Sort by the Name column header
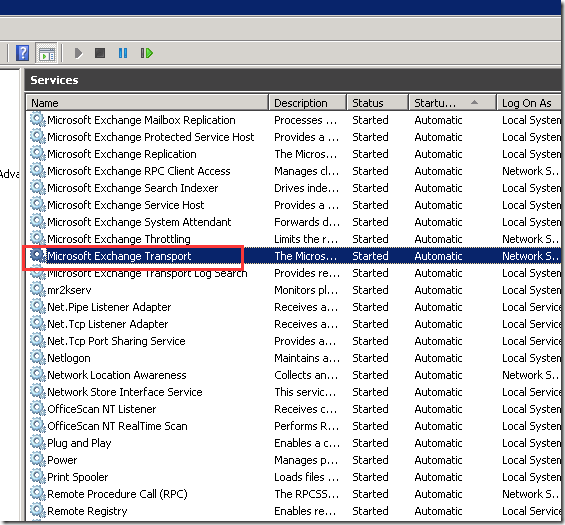The image size is (565, 525). click(x=147, y=103)
